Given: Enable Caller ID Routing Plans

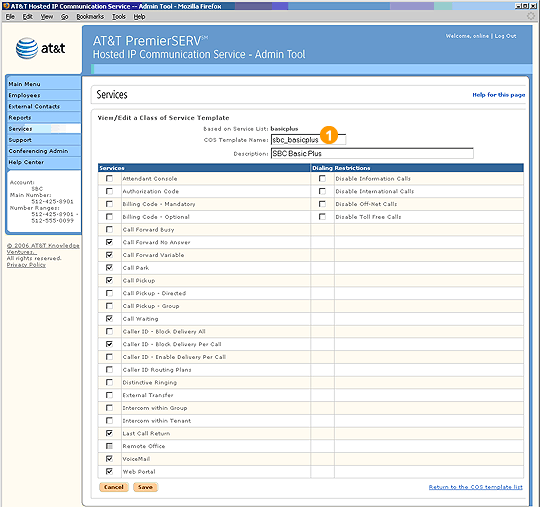Looking at the screenshot, I should click(x=110, y=370).
